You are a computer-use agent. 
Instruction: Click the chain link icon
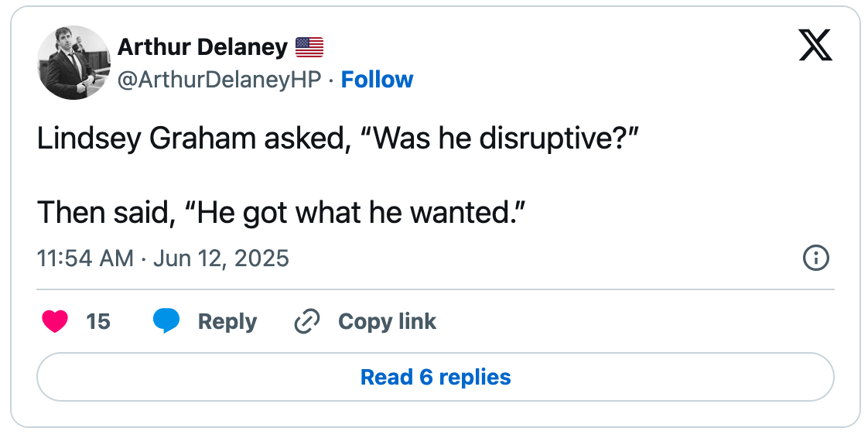[x=307, y=321]
